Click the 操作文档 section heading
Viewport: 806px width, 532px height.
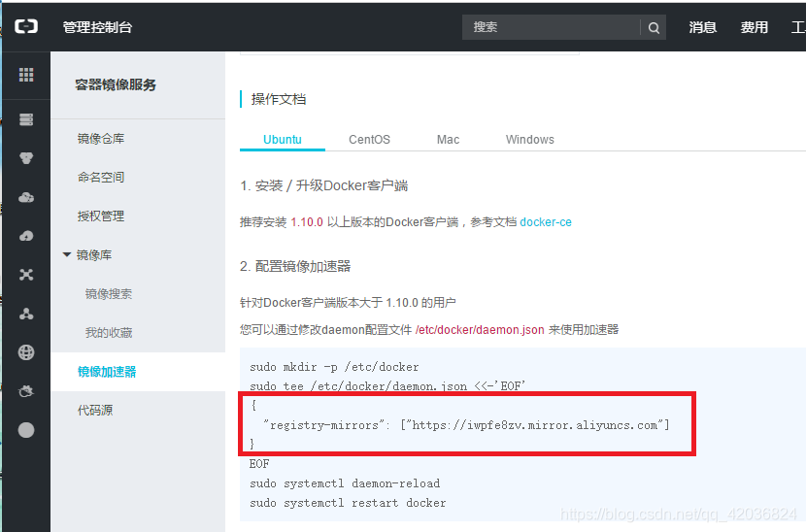tap(279, 99)
